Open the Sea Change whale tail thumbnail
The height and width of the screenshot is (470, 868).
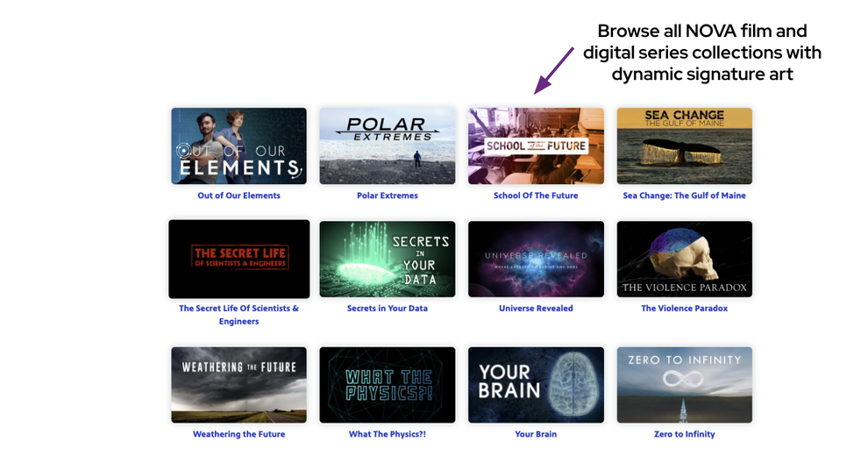tap(684, 146)
